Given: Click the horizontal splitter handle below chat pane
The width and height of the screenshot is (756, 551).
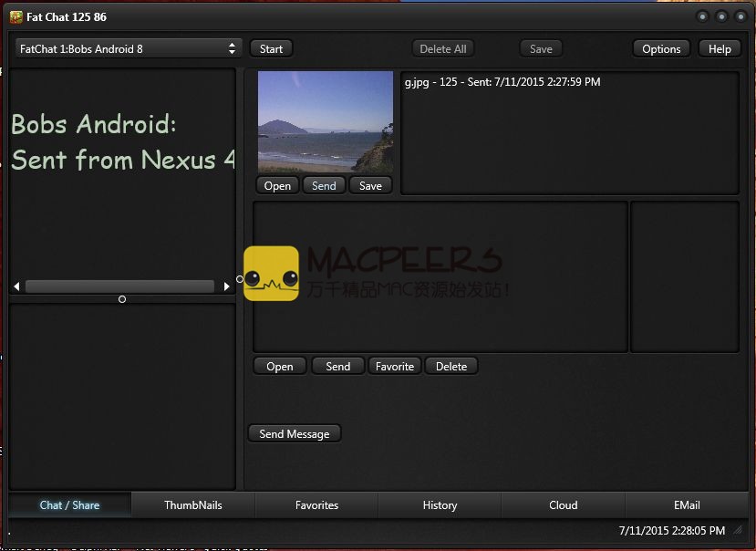Looking at the screenshot, I should (x=122, y=299).
